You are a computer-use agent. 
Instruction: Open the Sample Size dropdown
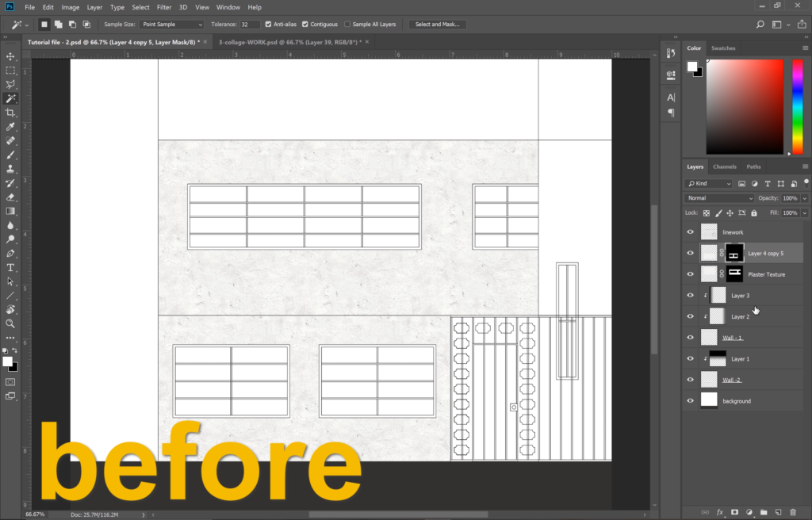(171, 25)
